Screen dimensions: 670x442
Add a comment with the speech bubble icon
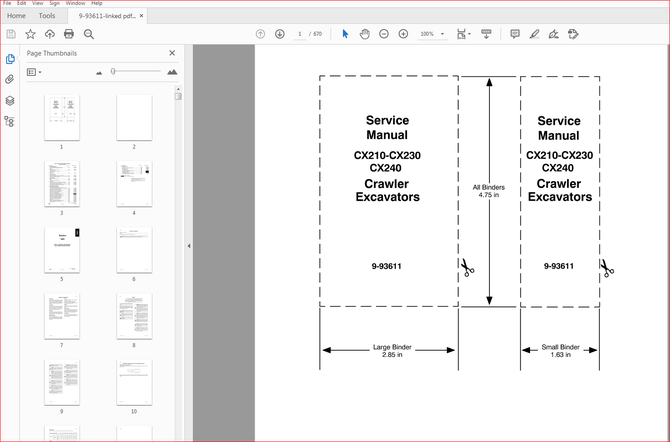pos(515,34)
